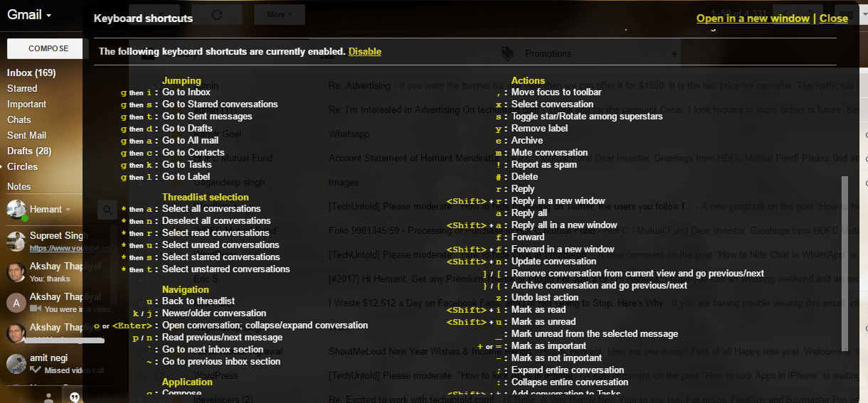
Task: Click the "Go to Tasks" shortcut line
Action: coord(187,164)
